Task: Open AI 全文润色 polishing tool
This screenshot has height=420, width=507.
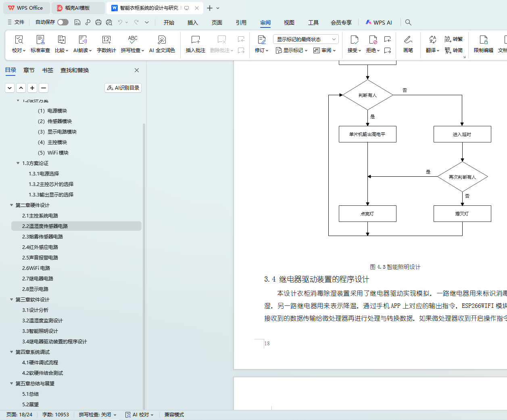Action: tap(162, 44)
